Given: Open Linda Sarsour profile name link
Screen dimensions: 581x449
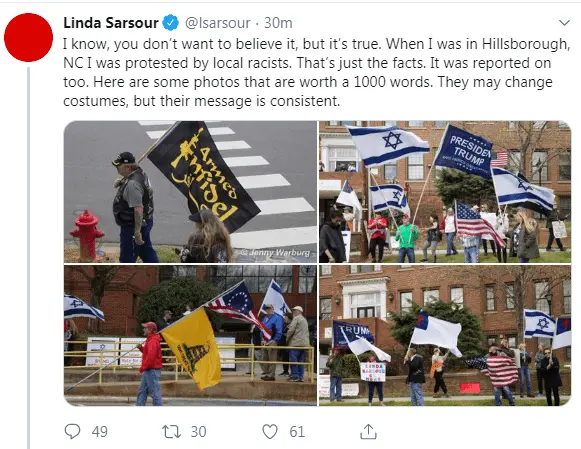Looking at the screenshot, I should (x=111, y=23).
